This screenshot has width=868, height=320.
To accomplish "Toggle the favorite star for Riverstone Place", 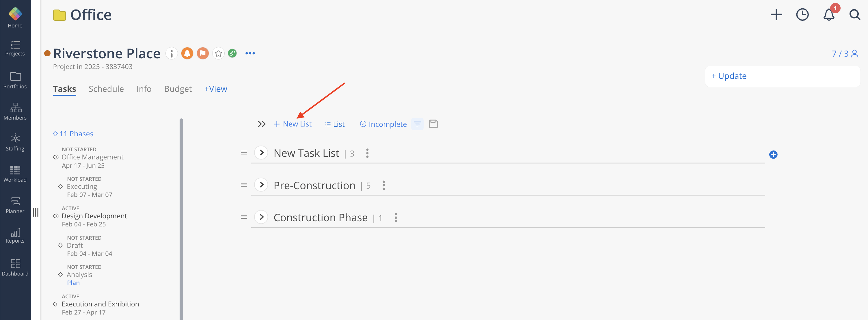I will (x=218, y=53).
